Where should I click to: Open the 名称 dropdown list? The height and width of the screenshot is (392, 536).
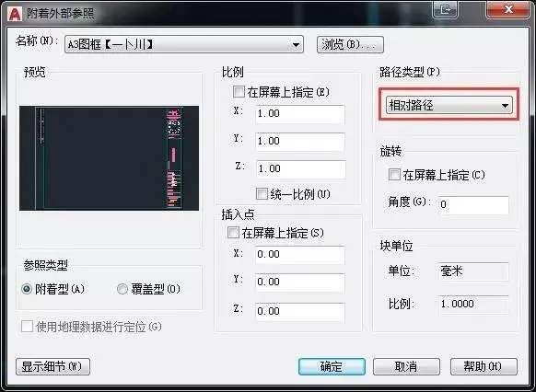click(184, 44)
